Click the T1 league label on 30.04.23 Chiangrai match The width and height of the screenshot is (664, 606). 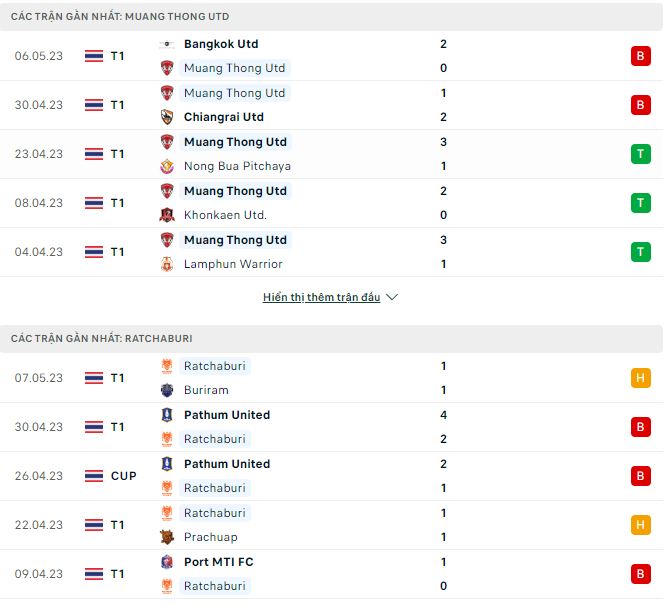tap(118, 105)
